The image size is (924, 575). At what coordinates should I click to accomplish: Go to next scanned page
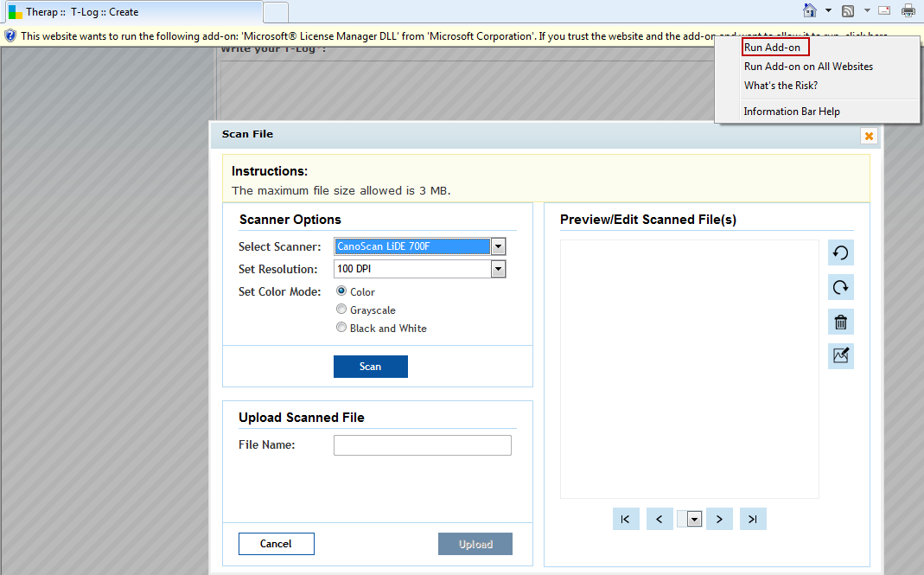coord(719,519)
